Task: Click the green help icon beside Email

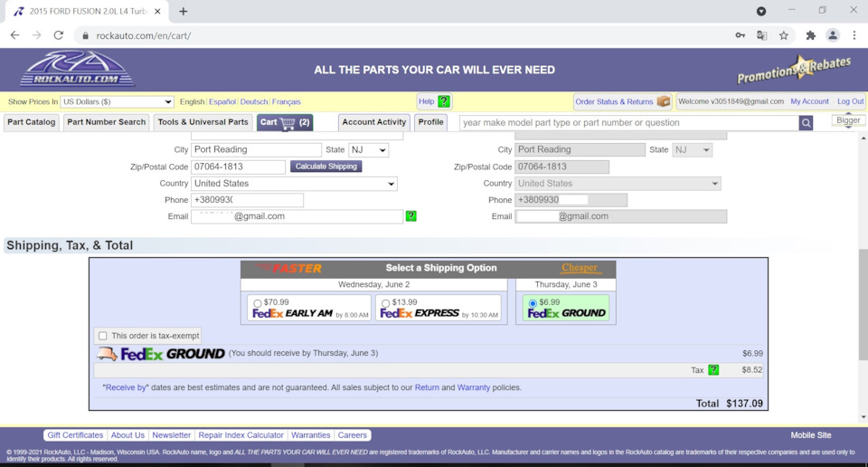Action: 410,216
